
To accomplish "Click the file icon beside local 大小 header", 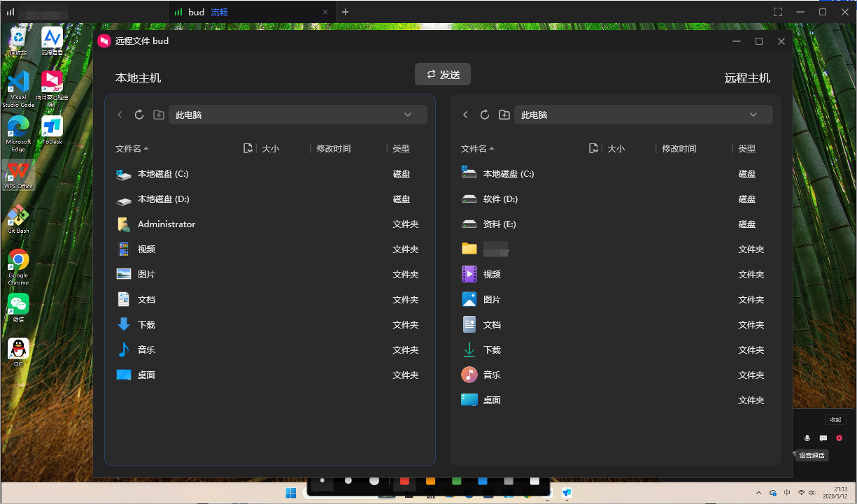I will 248,148.
